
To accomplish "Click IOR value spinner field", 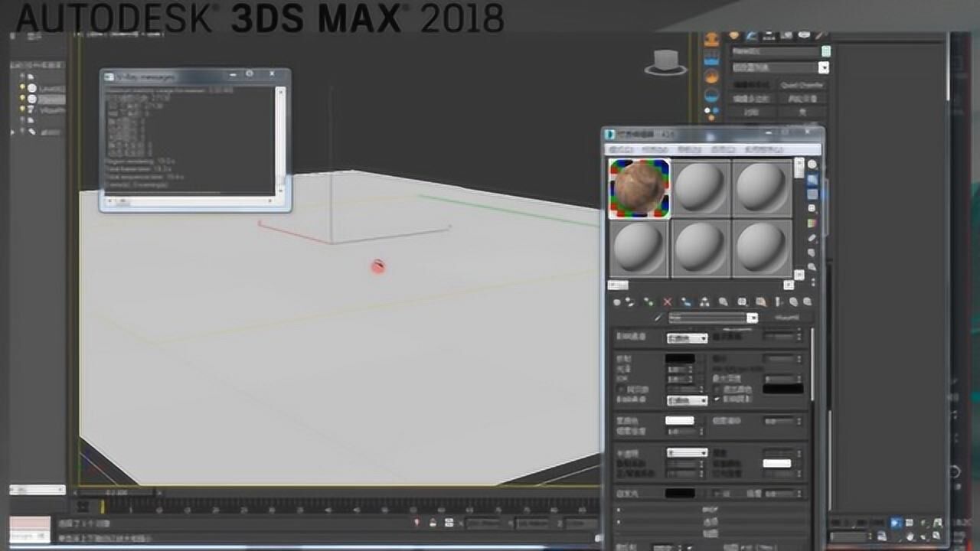I will click(680, 380).
